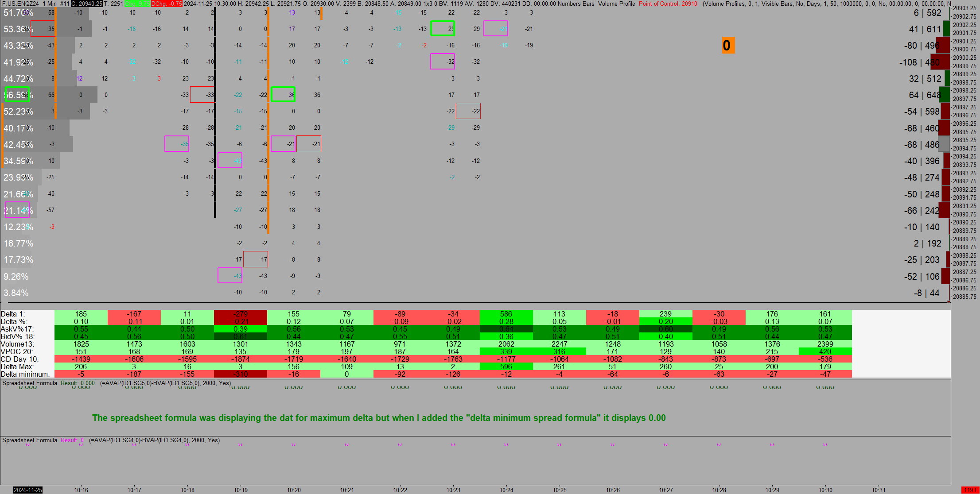Image resolution: width=980 pixels, height=494 pixels.
Task: Click the red DChg: -0.75 header box
Action: [167, 4]
